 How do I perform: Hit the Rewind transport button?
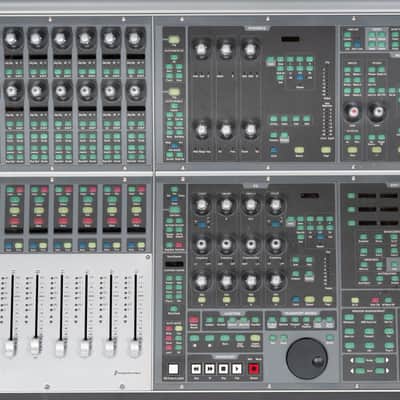196,369
